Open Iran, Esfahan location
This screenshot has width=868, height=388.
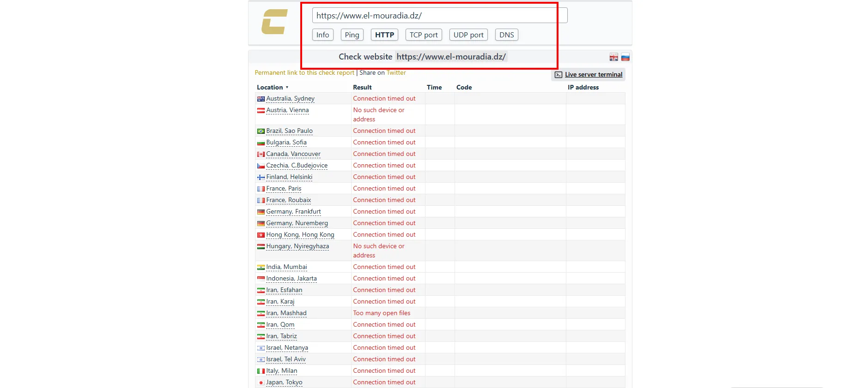click(x=284, y=290)
